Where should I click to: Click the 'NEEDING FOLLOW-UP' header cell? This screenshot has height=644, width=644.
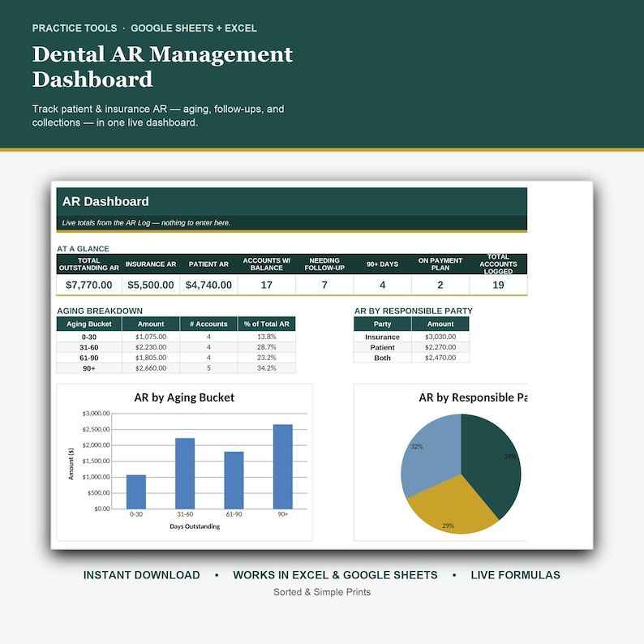[324, 264]
